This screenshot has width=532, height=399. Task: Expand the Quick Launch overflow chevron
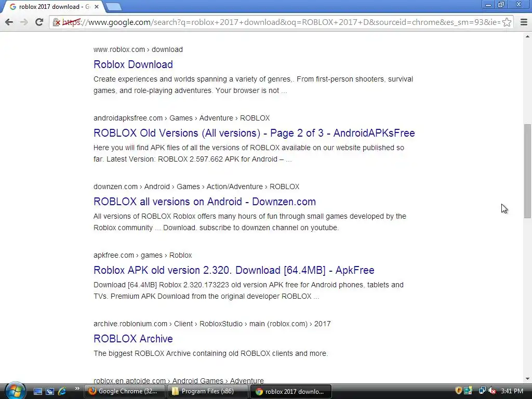[x=77, y=389]
